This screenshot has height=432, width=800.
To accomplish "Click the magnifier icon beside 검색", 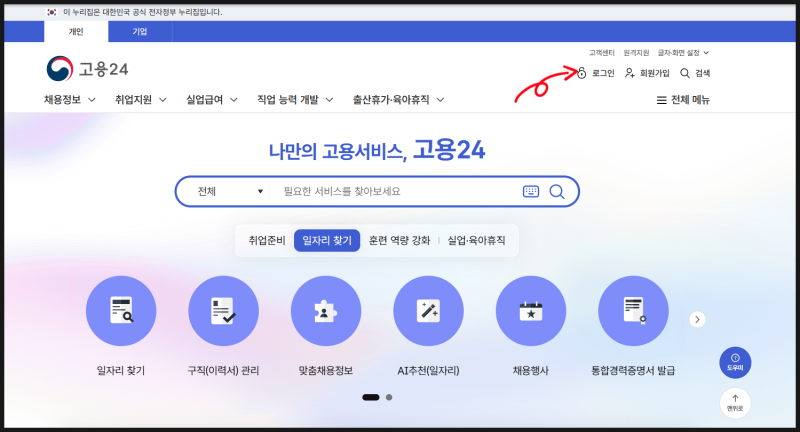I will pyautogui.click(x=685, y=73).
